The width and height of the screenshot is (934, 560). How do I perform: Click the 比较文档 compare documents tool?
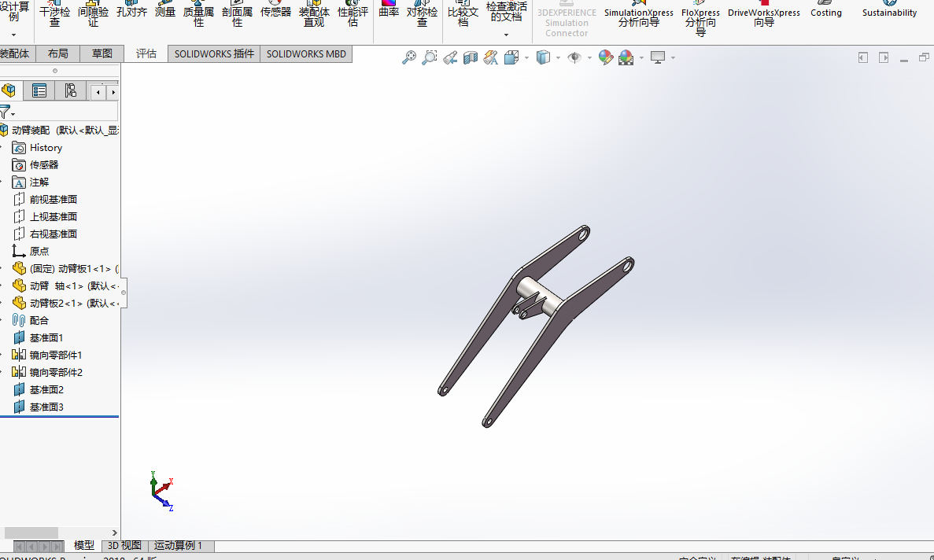pyautogui.click(x=463, y=14)
